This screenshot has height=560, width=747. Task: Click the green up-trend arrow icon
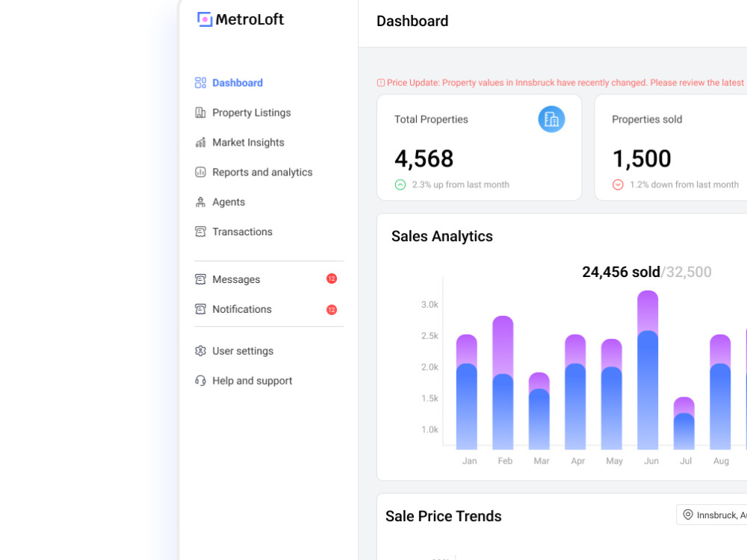400,184
